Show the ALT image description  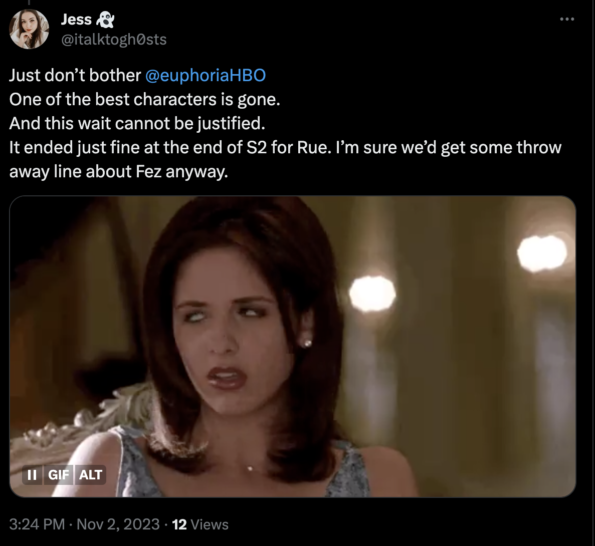tap(90, 475)
